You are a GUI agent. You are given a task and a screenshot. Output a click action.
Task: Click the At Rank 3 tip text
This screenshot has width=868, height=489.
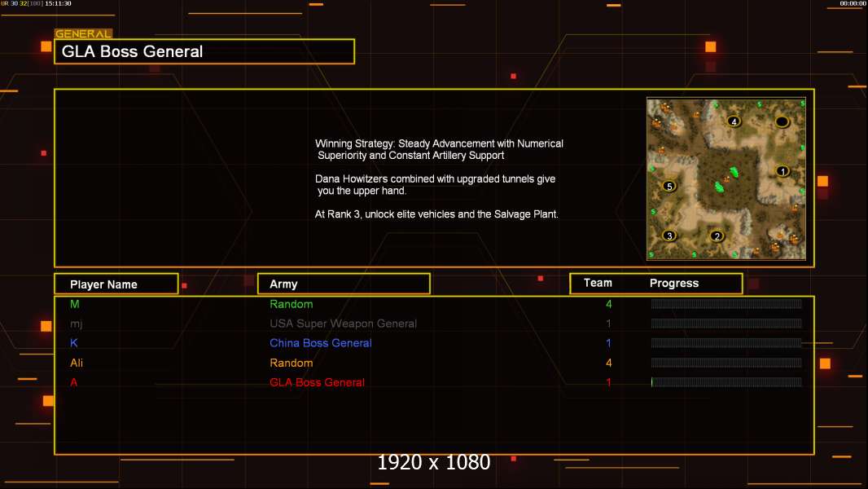pos(436,214)
